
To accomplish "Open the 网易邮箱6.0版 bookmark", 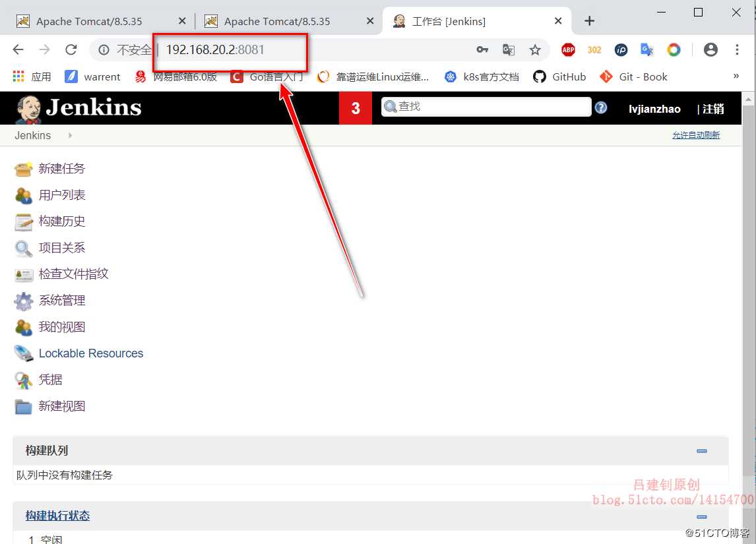I will coord(175,76).
